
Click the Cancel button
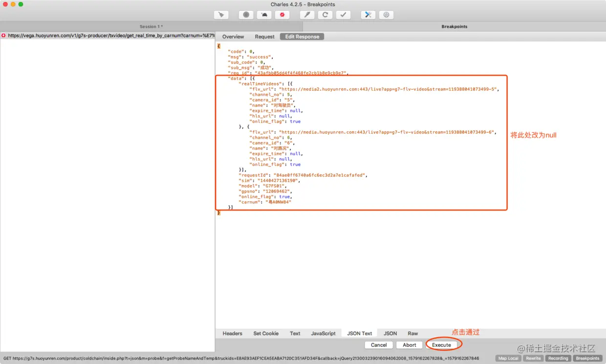379,344
